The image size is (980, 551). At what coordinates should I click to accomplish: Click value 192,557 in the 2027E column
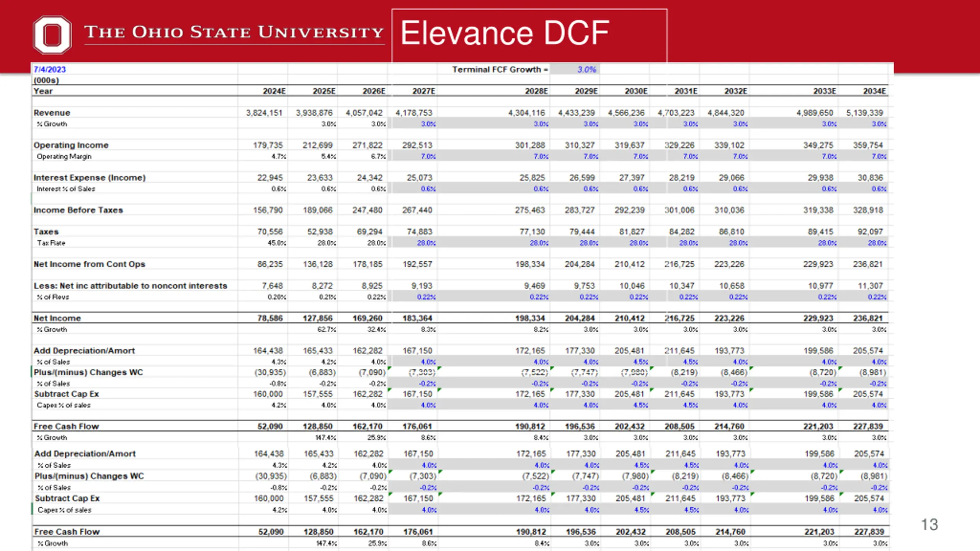click(417, 264)
